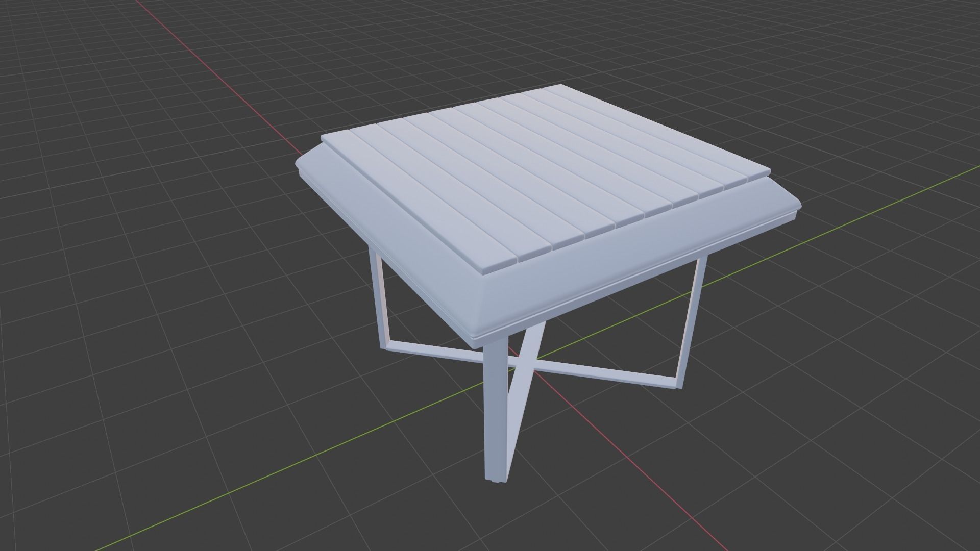Click the front vertical leg of the table
980x551 pixels.
(496, 408)
